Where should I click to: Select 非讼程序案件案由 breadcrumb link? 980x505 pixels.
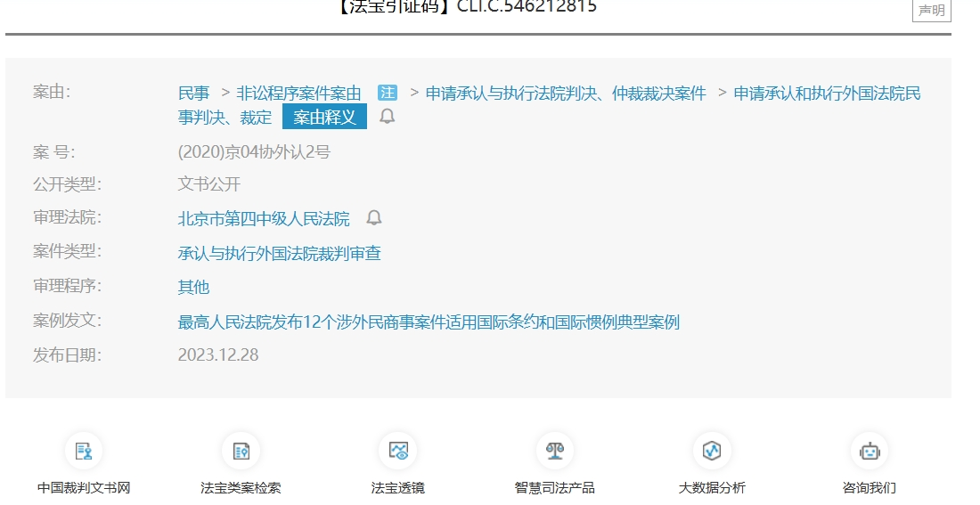[x=298, y=93]
